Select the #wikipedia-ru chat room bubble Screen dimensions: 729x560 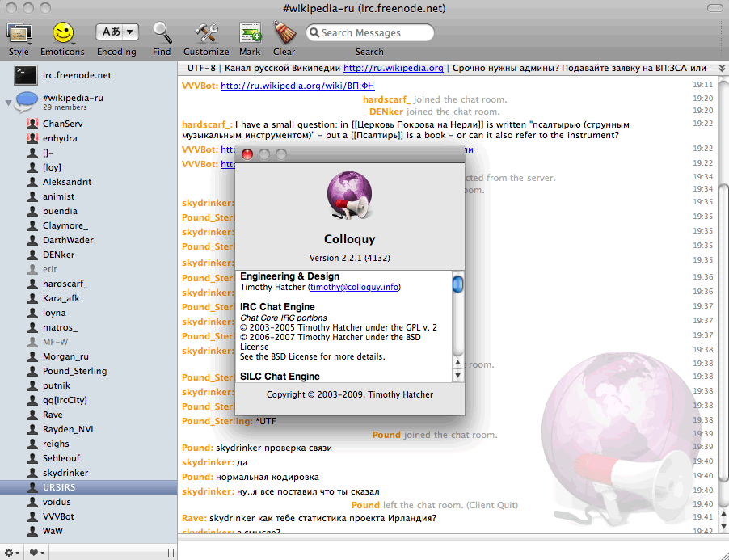pos(26,101)
